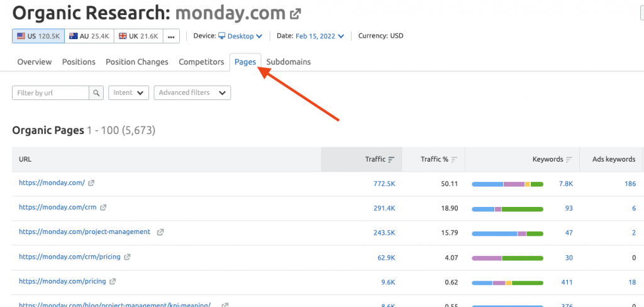Click keywords count 30
Screen dimensions: 644x307
(x=569, y=258)
